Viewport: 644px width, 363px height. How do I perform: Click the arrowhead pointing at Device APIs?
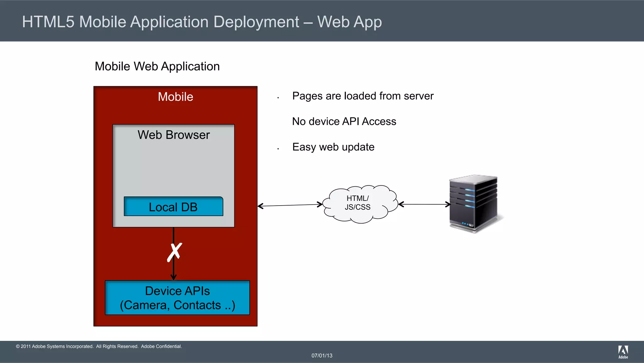click(174, 277)
